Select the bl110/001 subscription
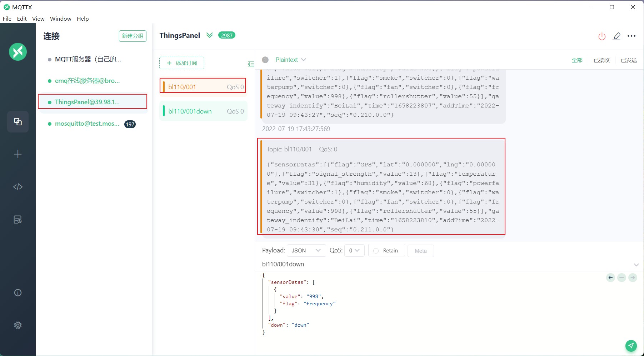The image size is (644, 356). [x=203, y=87]
